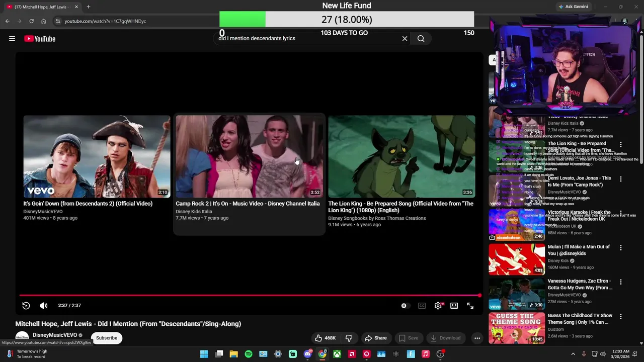Reload the page in Chrome
Viewport: 644px width, 362px height.
pyautogui.click(x=31, y=21)
